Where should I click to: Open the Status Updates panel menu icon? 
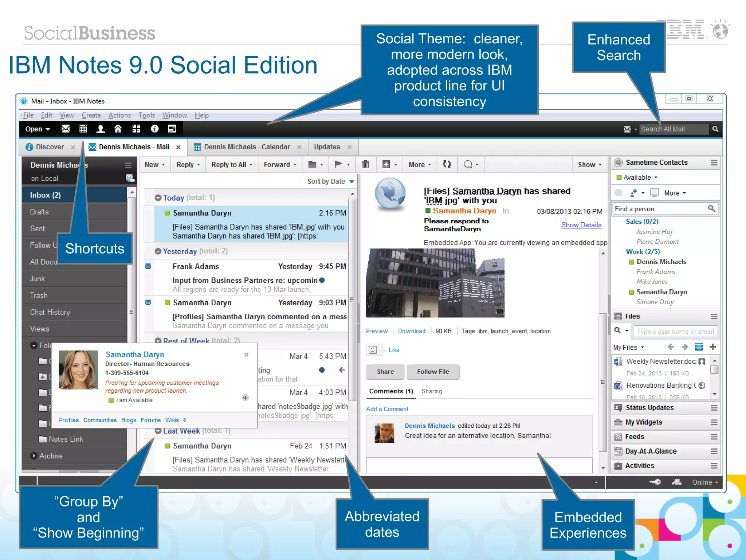[714, 408]
